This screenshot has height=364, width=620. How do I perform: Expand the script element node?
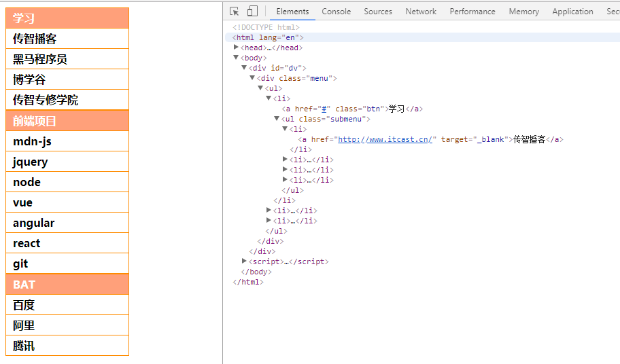point(245,261)
